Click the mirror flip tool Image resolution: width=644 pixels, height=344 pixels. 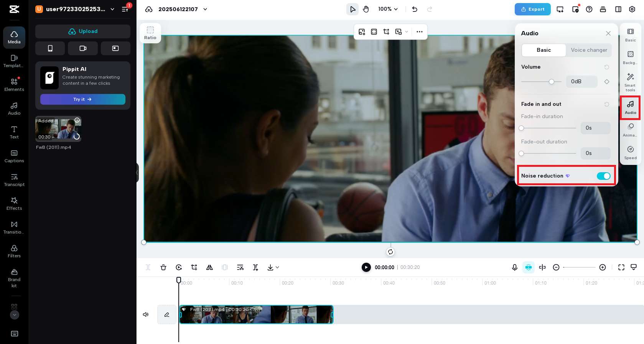point(209,267)
